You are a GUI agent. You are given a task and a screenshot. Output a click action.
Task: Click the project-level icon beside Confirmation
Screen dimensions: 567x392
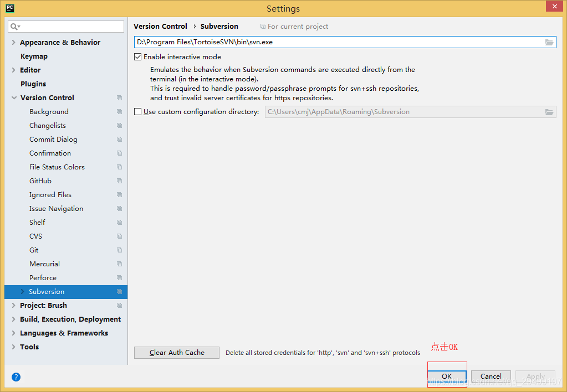[x=119, y=153]
